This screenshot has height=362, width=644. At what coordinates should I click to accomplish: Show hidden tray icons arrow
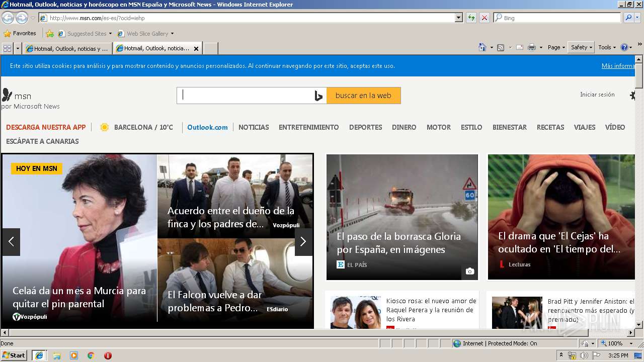561,355
